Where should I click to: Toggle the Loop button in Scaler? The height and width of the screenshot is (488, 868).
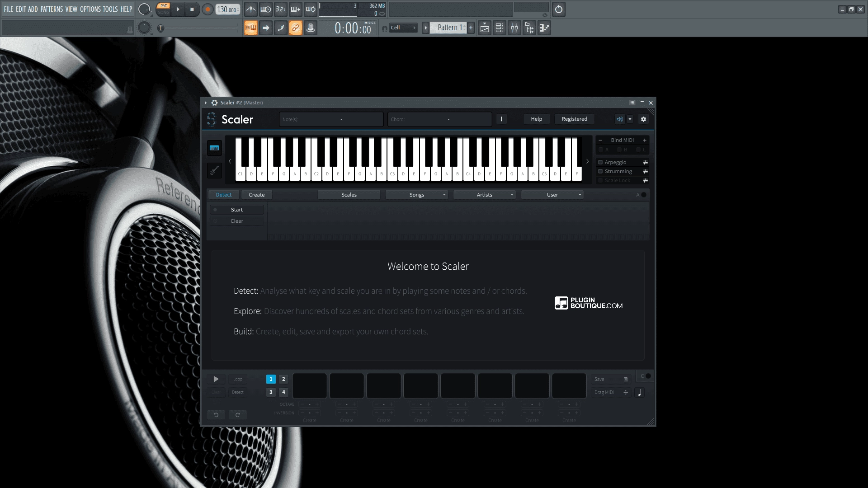(x=238, y=379)
